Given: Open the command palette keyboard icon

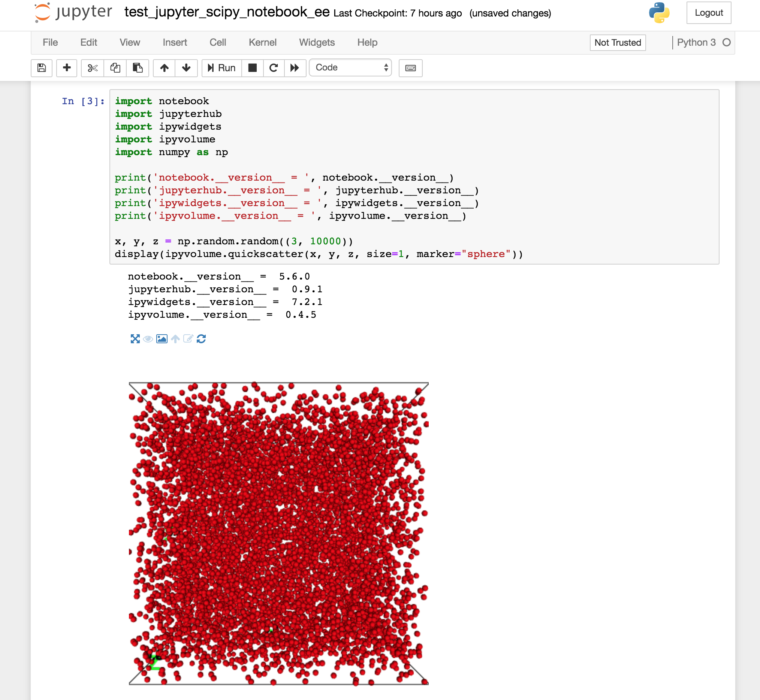Looking at the screenshot, I should (x=410, y=68).
